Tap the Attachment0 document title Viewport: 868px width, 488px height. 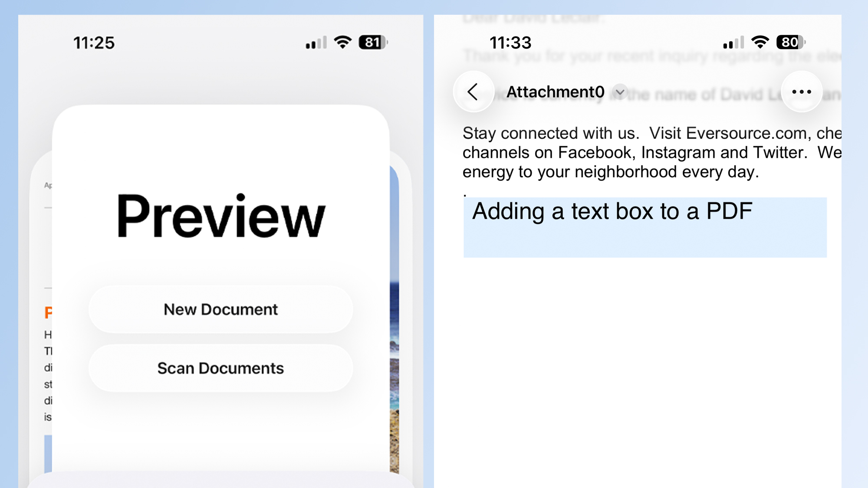coord(555,92)
